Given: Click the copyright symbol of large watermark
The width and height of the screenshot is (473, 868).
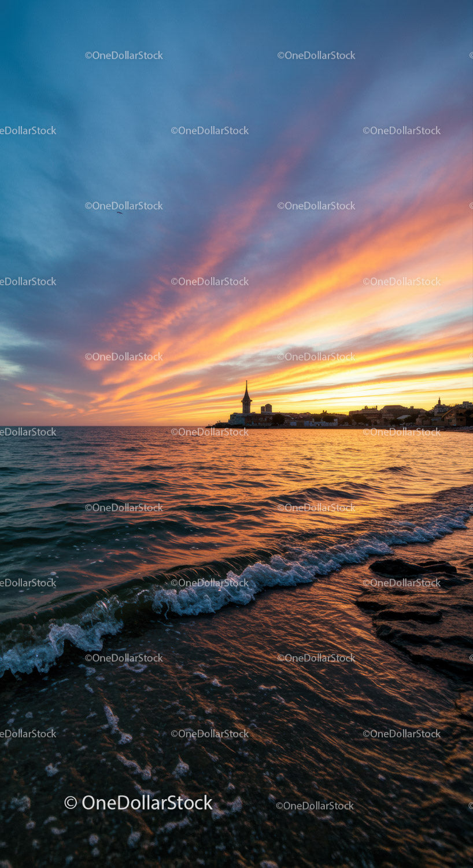Looking at the screenshot, I should point(71,803).
